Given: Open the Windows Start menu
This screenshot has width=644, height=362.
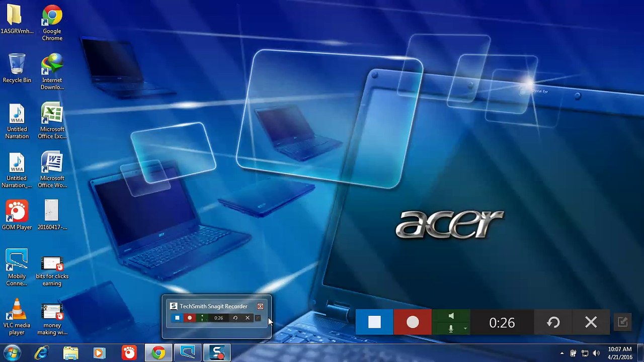Looking at the screenshot, I should [12, 353].
